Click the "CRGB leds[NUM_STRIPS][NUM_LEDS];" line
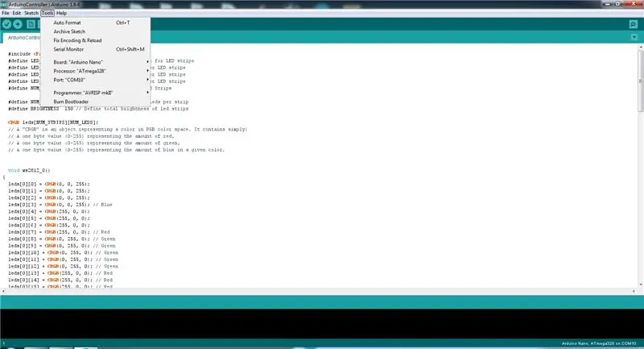The image size is (644, 349). tap(53, 123)
